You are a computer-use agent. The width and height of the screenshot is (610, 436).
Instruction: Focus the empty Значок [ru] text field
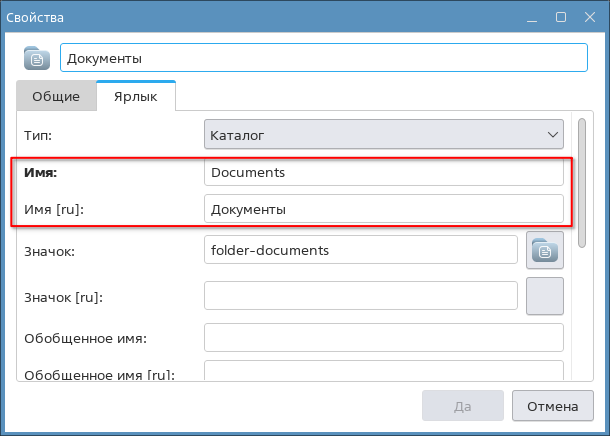coord(360,297)
